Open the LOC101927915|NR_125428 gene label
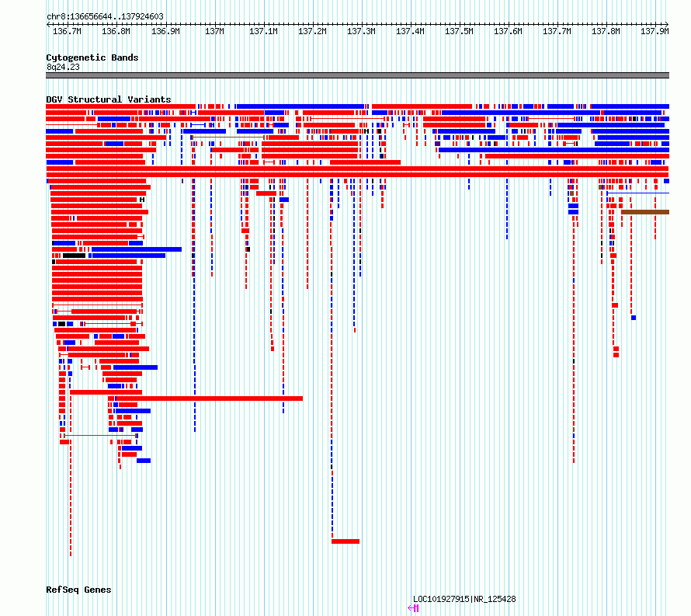The width and height of the screenshot is (691, 616). point(464,599)
